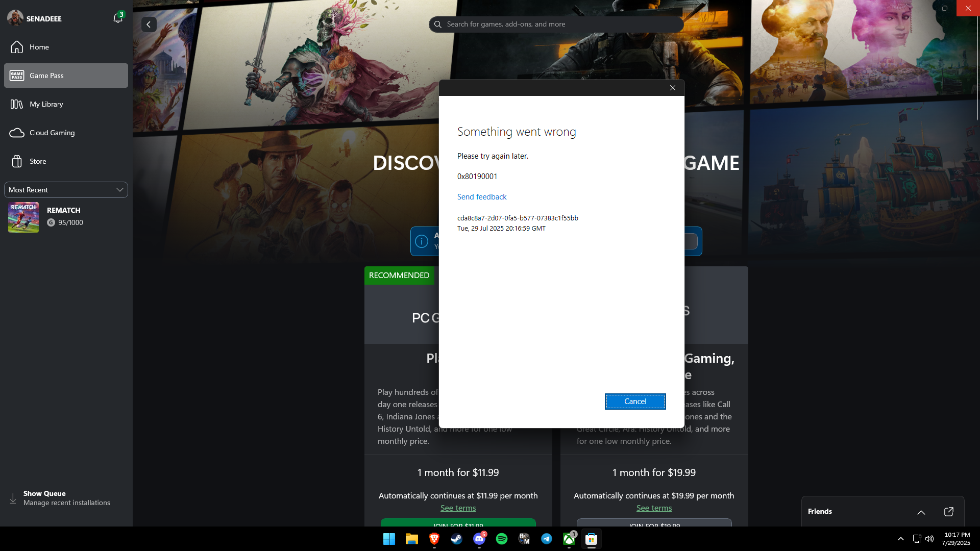Pop out the Friends panel

pos(949,512)
